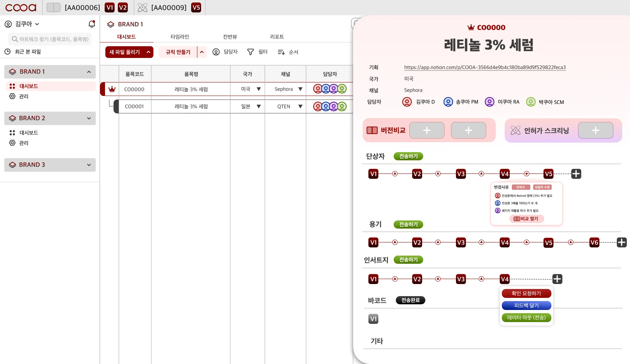Select version V3 marker in 단상자 timeline

pyautogui.click(x=461, y=174)
